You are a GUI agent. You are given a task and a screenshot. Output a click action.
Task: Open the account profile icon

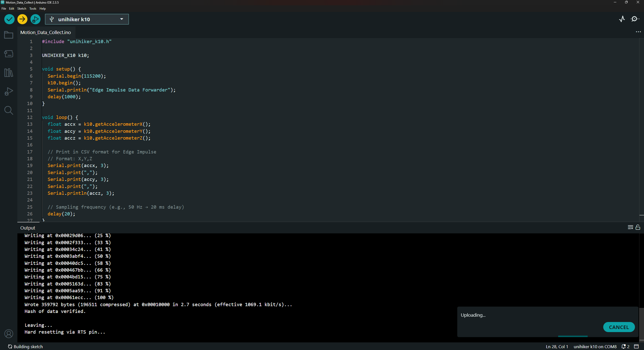coord(9,334)
